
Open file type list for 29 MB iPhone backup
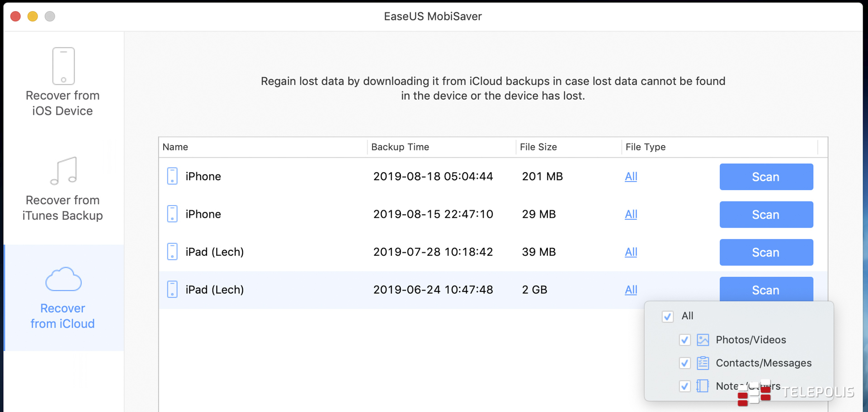(631, 214)
